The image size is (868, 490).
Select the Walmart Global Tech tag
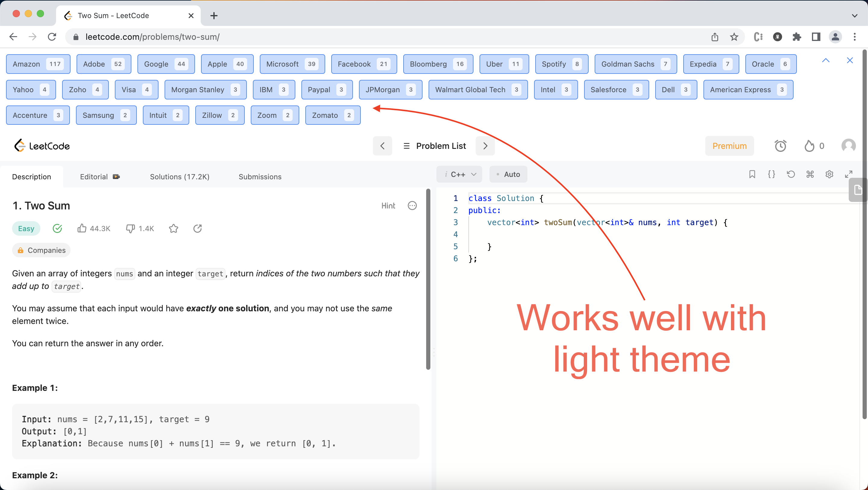pyautogui.click(x=478, y=89)
